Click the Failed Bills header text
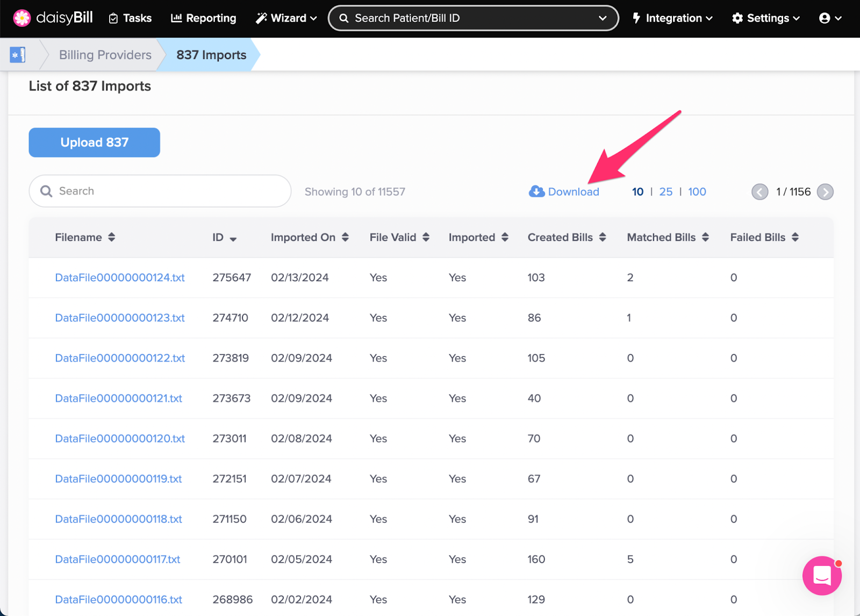This screenshot has width=860, height=616. coord(758,238)
